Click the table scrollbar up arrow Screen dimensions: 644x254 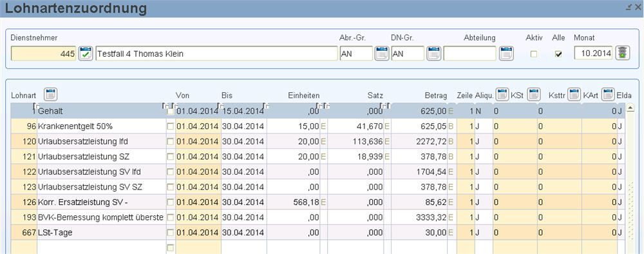(x=630, y=108)
